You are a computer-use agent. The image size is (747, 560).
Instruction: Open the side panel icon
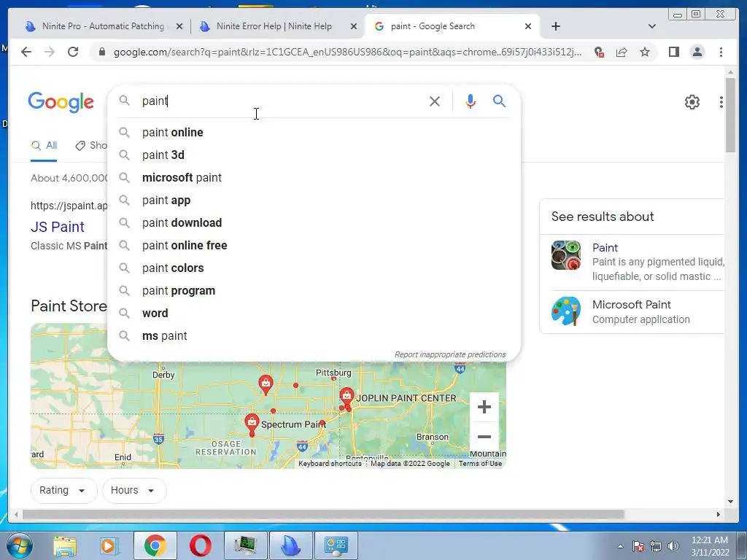[673, 52]
